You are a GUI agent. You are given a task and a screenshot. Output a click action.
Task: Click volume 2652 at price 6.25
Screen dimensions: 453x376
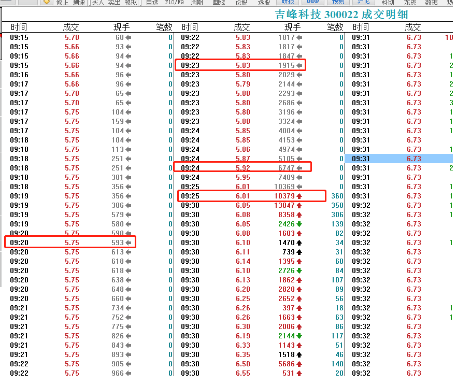point(287,299)
